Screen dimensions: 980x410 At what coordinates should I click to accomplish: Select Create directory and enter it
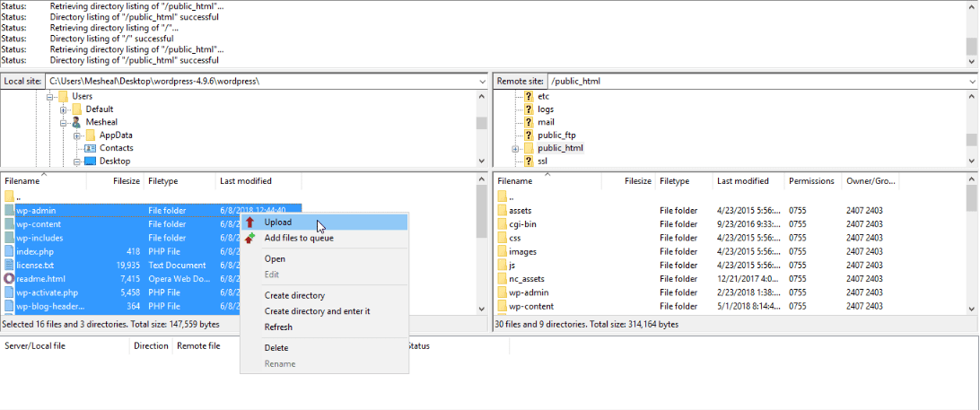[324, 311]
